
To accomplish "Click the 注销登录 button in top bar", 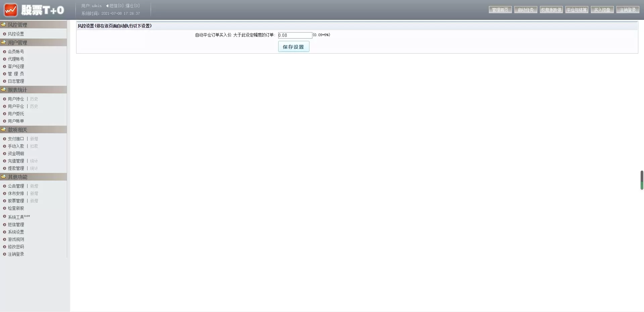I will (x=628, y=10).
